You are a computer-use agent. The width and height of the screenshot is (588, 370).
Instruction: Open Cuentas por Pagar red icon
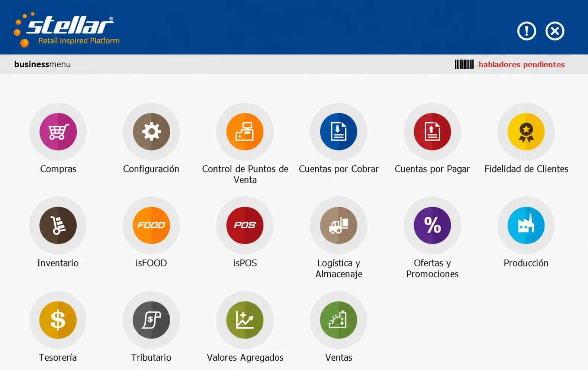(x=432, y=132)
